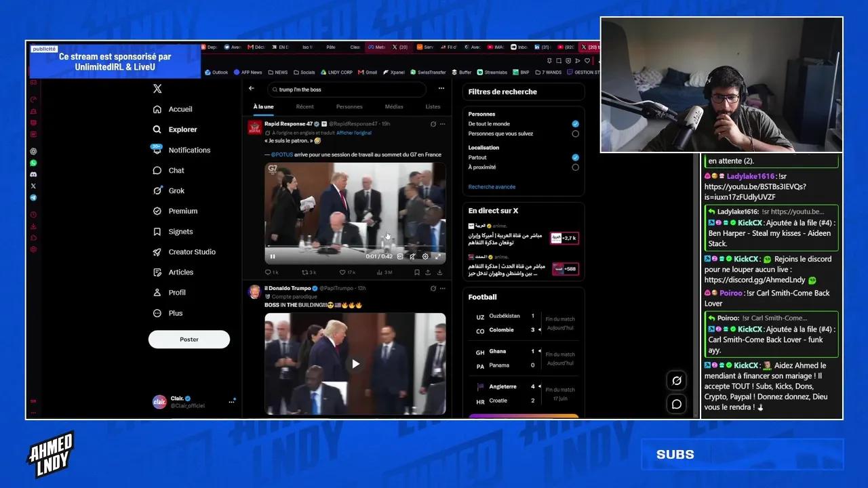This screenshot has width=868, height=488.
Task: Open the X logo home icon
Action: click(157, 89)
